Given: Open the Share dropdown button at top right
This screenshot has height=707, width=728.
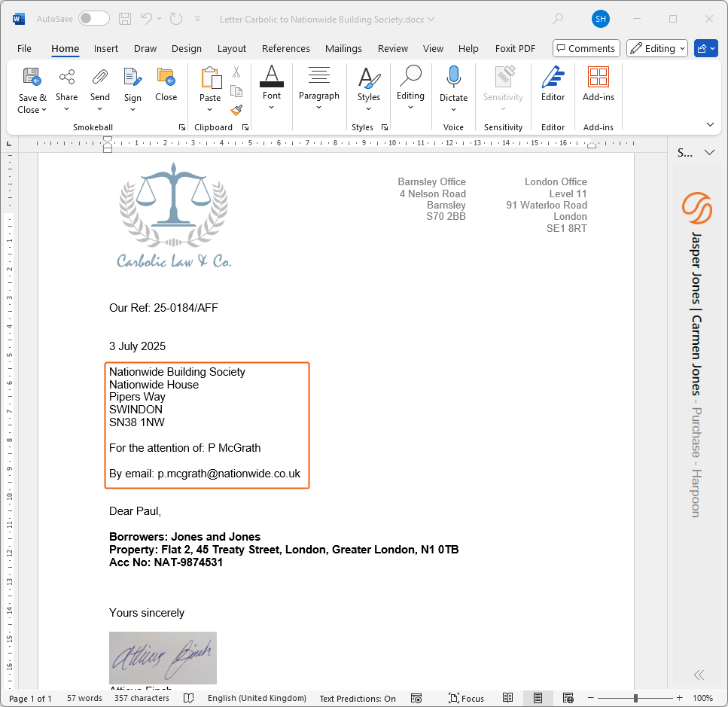Looking at the screenshot, I should [x=706, y=48].
